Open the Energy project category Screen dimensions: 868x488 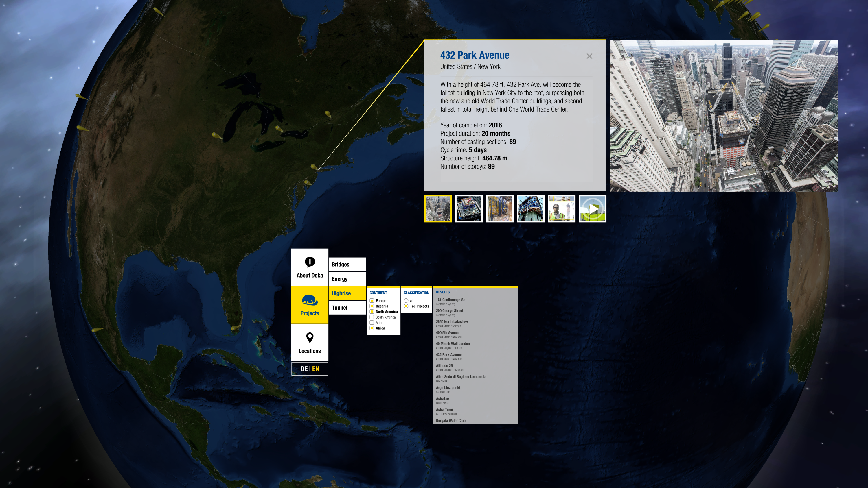(x=347, y=279)
